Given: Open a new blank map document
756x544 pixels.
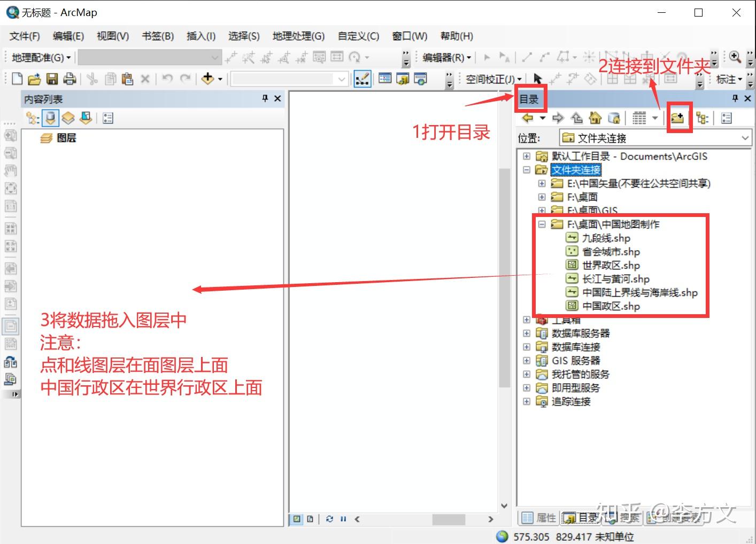Looking at the screenshot, I should point(16,79).
